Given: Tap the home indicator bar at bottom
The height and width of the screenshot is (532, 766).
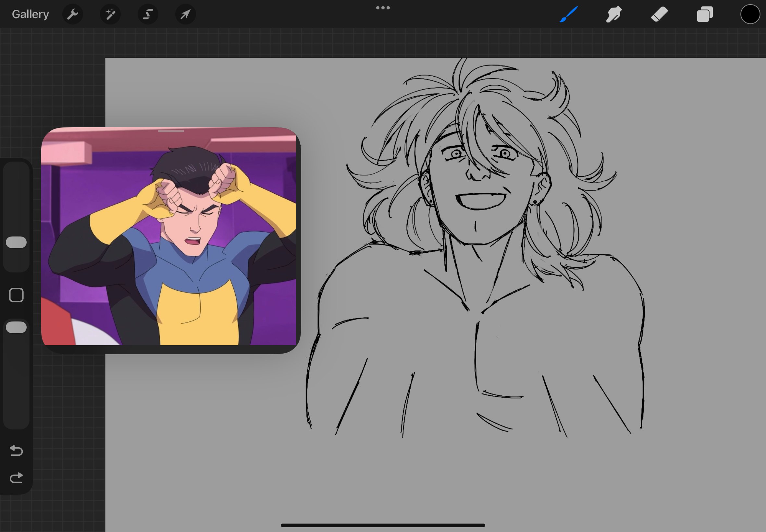Looking at the screenshot, I should click(383, 525).
